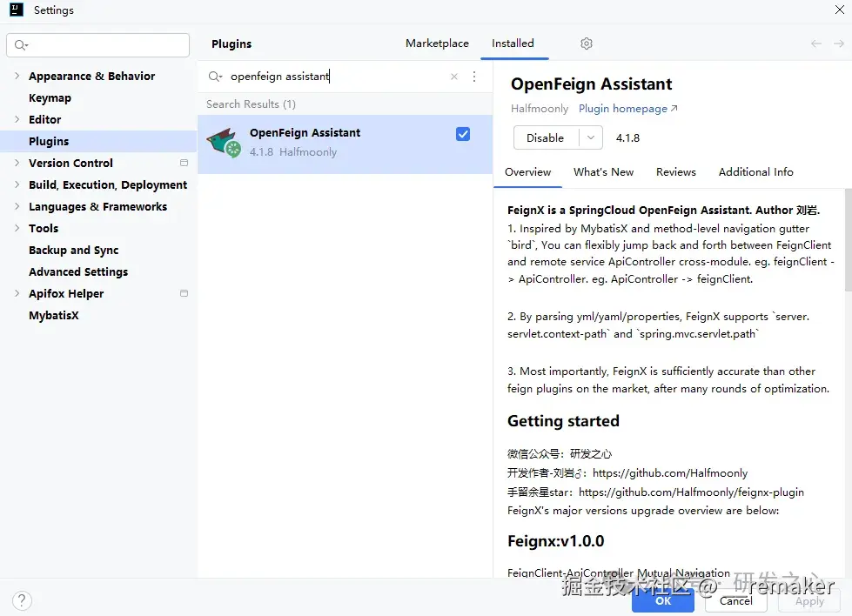Open the Additional Info tab
852x616 pixels.
[755, 172]
